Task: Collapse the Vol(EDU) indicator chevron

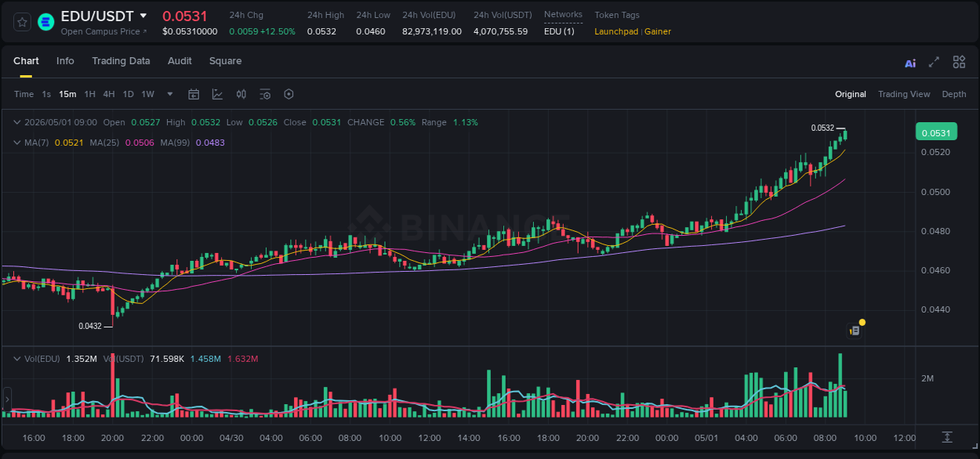Action: click(16, 359)
